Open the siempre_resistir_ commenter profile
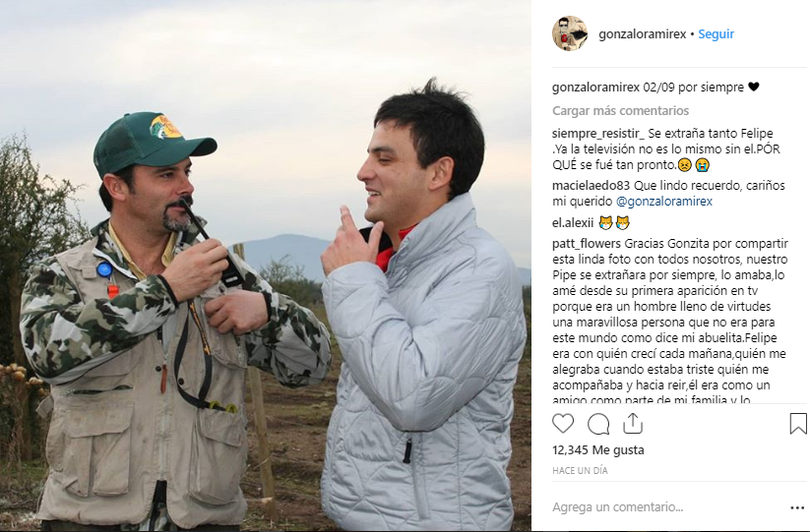The height and width of the screenshot is (532, 810). pyautogui.click(x=596, y=134)
